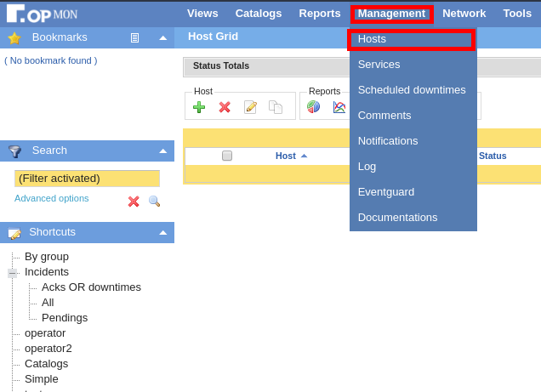Image resolution: width=541 pixels, height=392 pixels.
Task: Collapse the Bookmarks panel
Action: [x=162, y=37]
